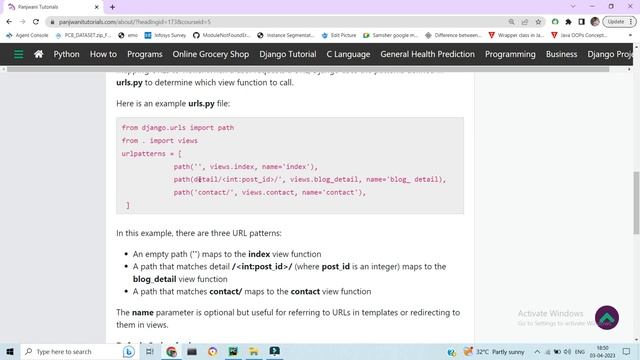Image resolution: width=640 pixels, height=360 pixels.
Task: Bookmark this page with star icon
Action: 538,22
